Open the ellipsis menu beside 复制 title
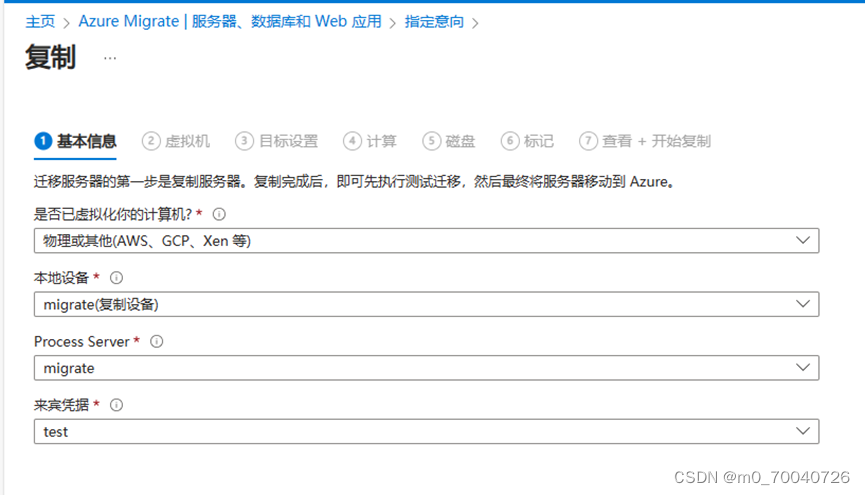Image resolution: width=865 pixels, height=495 pixels. point(110,58)
